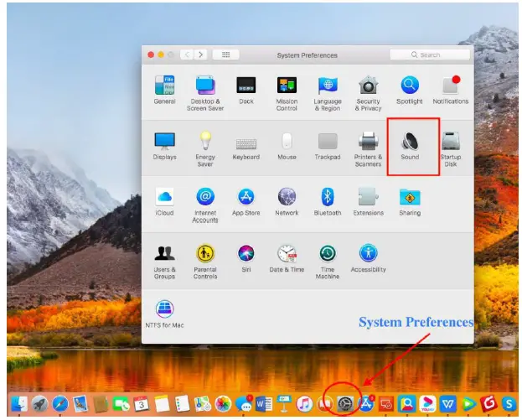Click the Show All grid button
This screenshot has height=420, width=522.
tap(225, 54)
